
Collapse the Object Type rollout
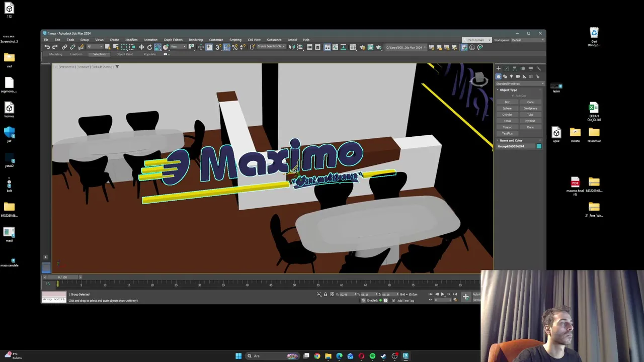click(x=508, y=90)
